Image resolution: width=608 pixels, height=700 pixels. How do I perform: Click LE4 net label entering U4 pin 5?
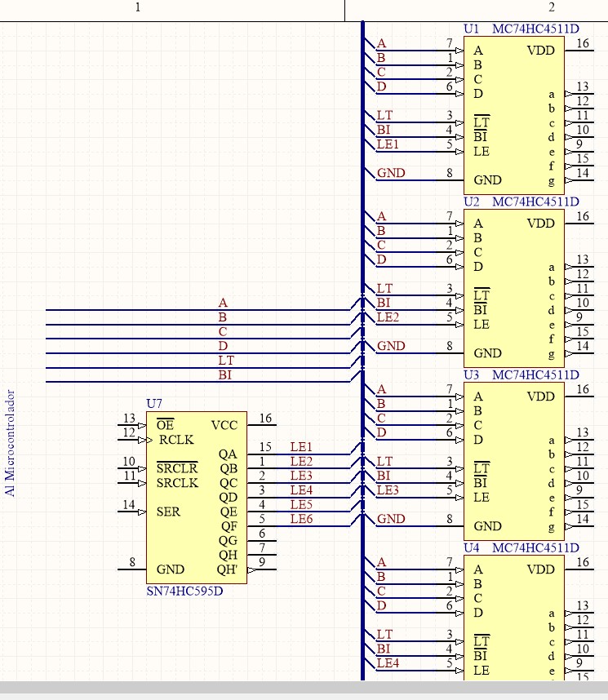click(x=388, y=663)
